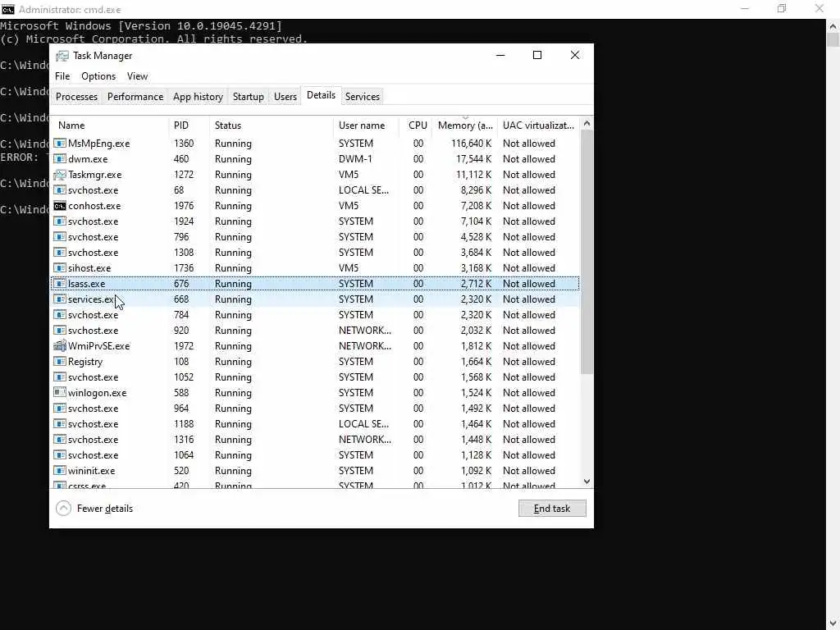
Task: Click the winlogon.exe process icon
Action: coord(60,393)
